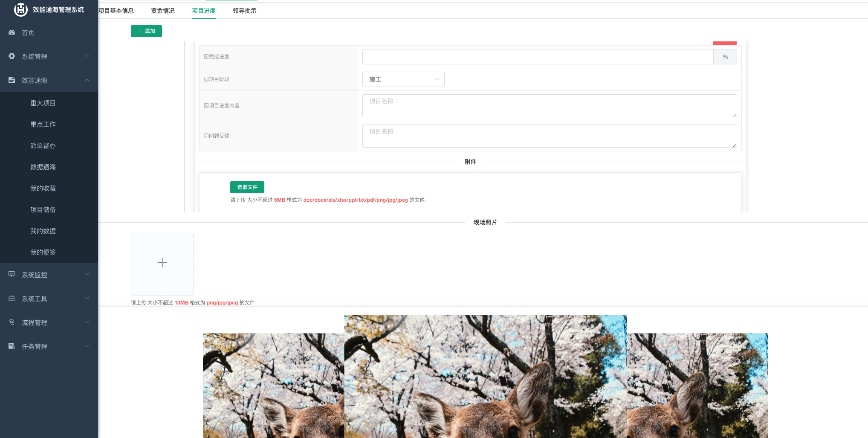The height and width of the screenshot is (438, 868).
Task: Click the 系统工具 toolbox icon
Action: (x=12, y=299)
